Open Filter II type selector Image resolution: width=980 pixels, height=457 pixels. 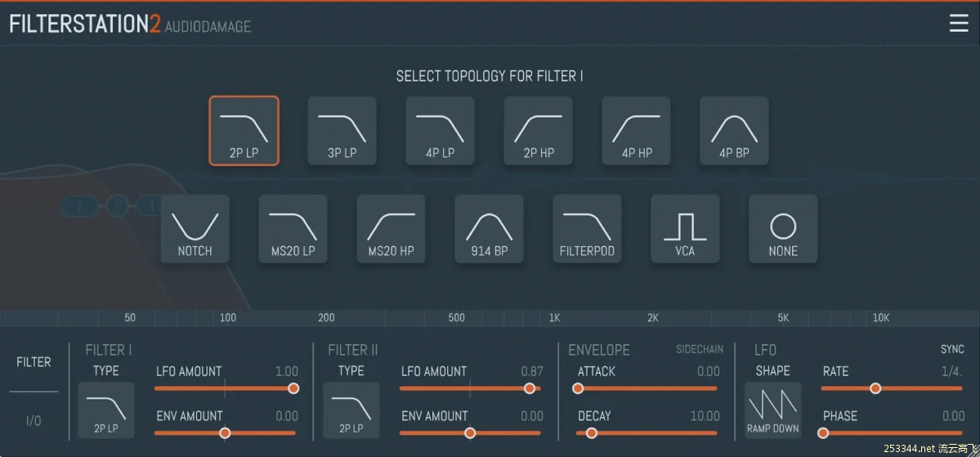(x=351, y=410)
